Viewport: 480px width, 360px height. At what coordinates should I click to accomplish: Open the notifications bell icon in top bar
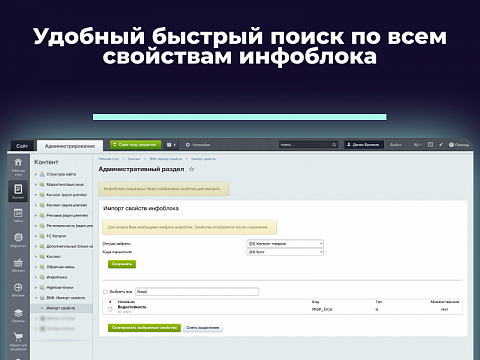tap(170, 145)
